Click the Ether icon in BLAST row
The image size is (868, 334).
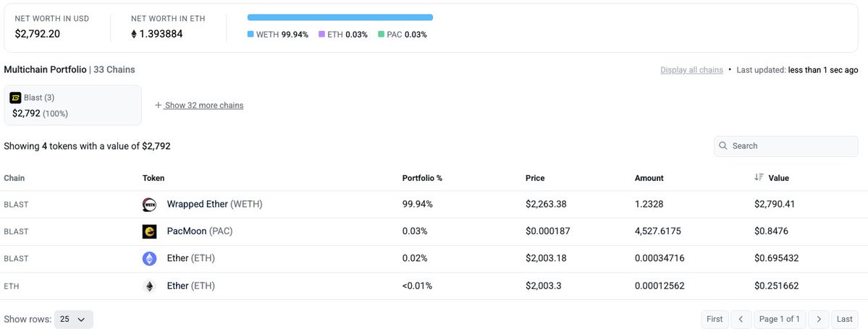149,258
